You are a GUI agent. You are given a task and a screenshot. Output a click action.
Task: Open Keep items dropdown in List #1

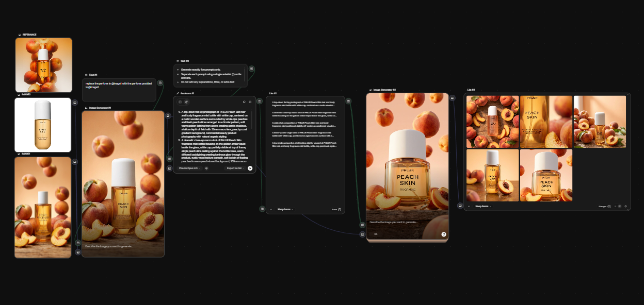point(285,209)
